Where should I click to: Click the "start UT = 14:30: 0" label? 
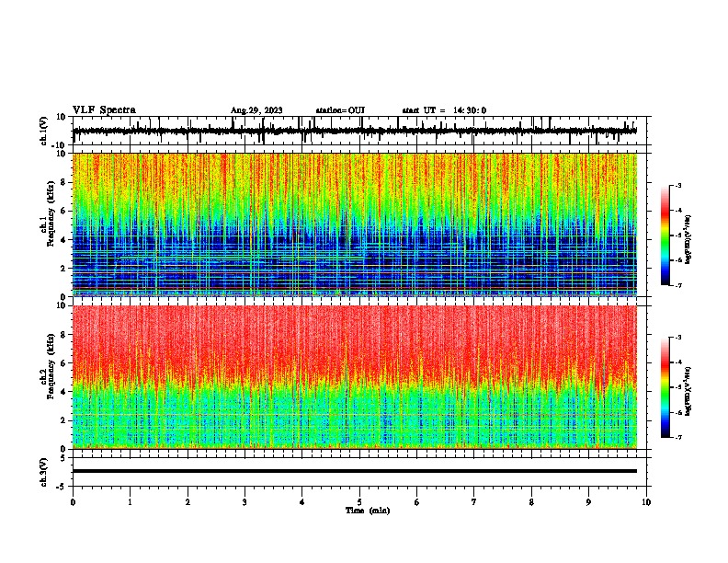tap(444, 110)
